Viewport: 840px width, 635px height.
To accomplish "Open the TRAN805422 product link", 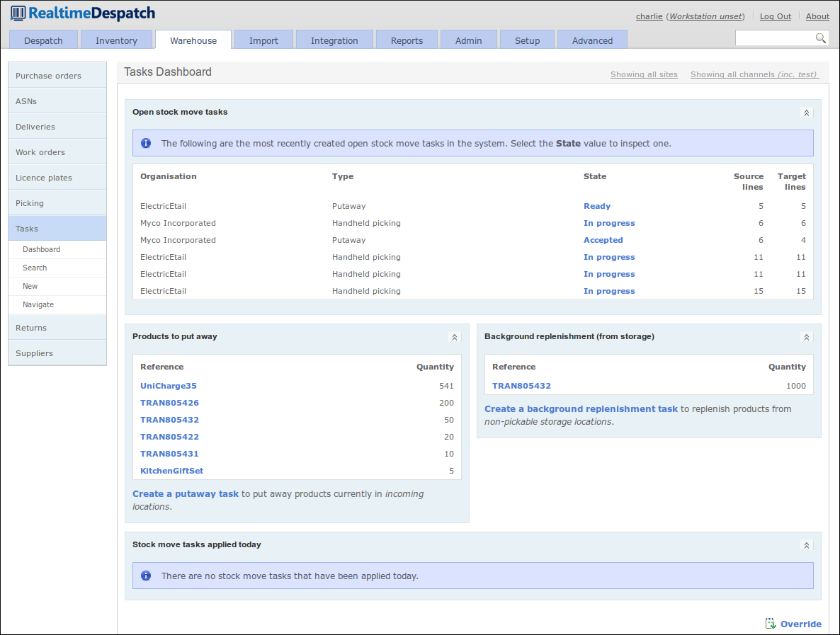I will (169, 437).
